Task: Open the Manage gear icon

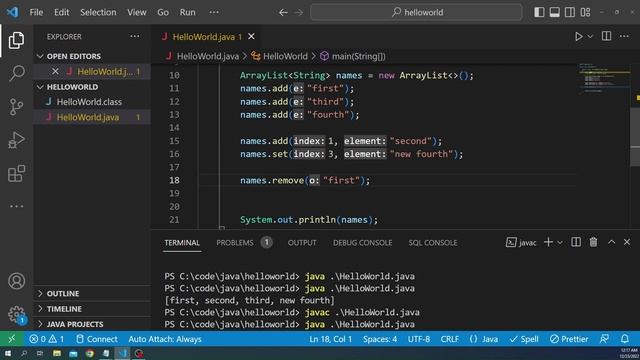Action: click(x=16, y=314)
